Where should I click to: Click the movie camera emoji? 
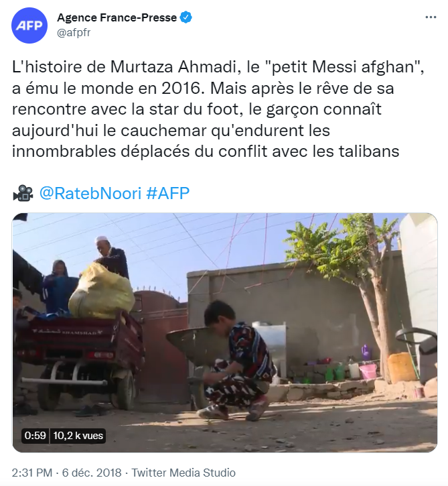pos(23,194)
